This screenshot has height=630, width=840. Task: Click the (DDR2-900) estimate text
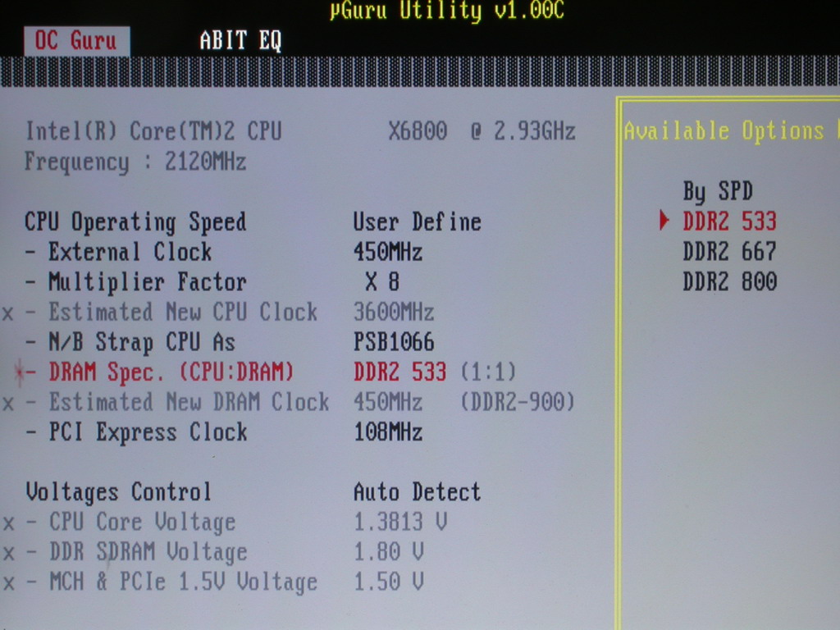[518, 402]
